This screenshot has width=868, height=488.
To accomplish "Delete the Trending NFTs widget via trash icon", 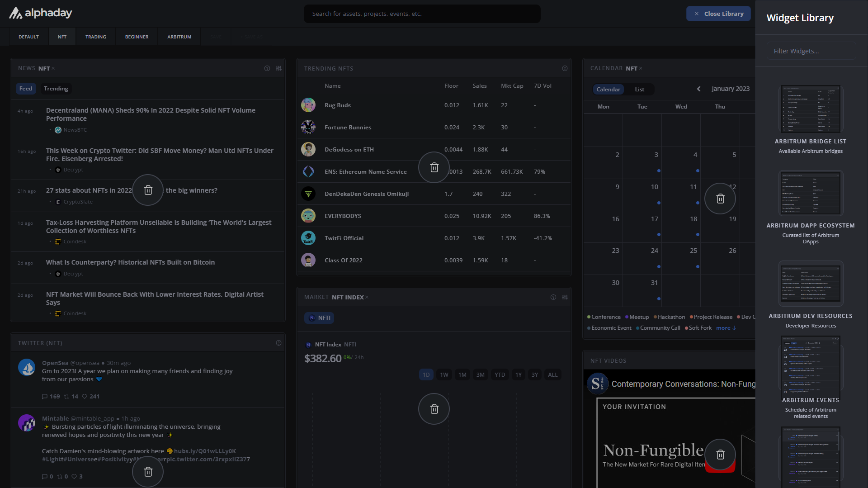I will [434, 167].
